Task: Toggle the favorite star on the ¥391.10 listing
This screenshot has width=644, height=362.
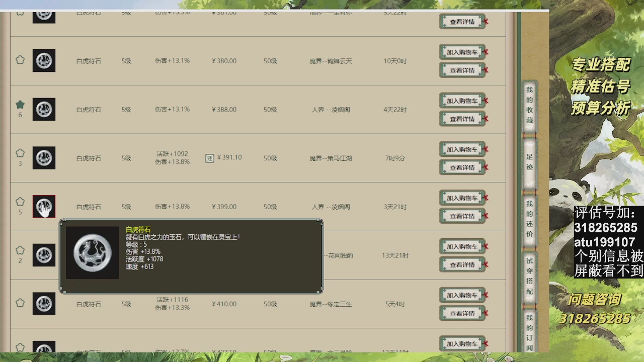Action: (x=20, y=153)
